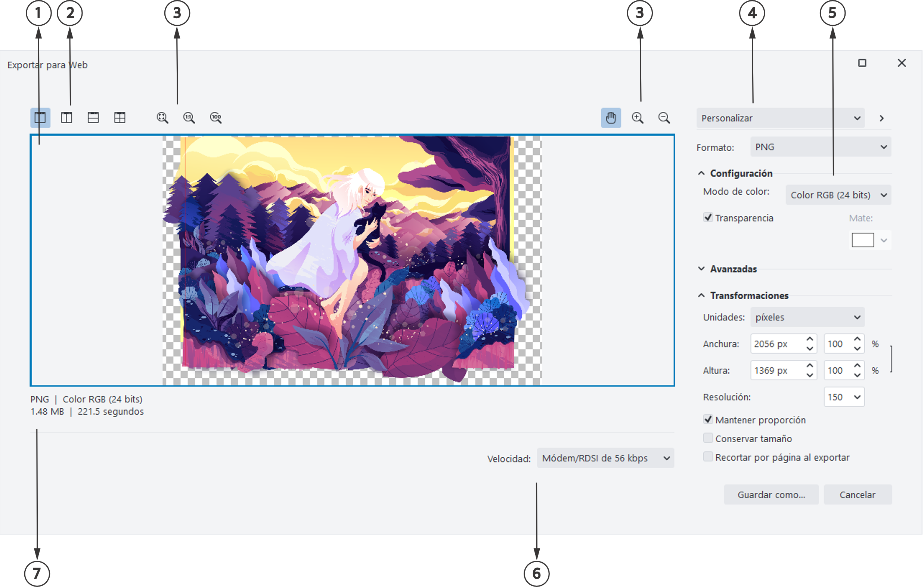Switch to four previews layout

click(120, 118)
